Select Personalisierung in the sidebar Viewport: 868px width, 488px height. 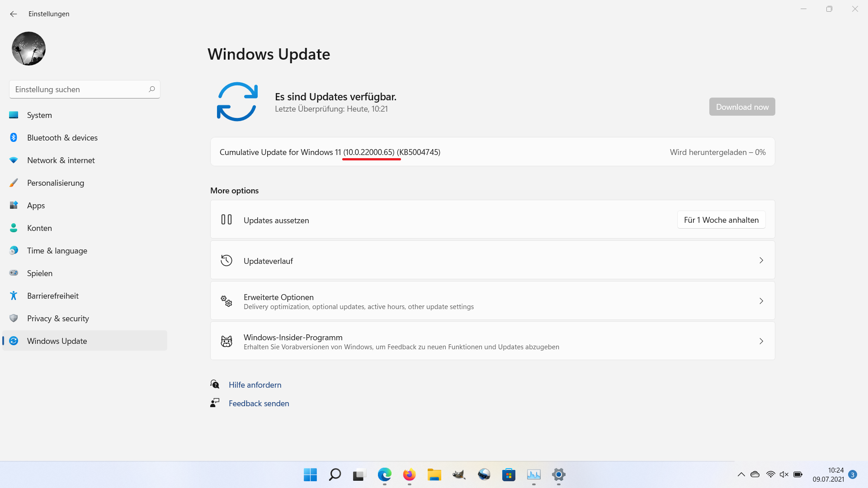(x=56, y=183)
